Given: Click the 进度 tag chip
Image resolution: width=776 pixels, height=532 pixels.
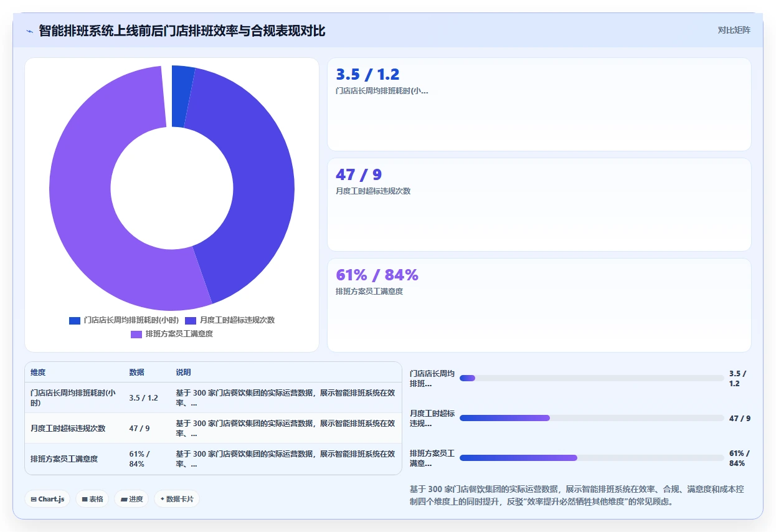Looking at the screenshot, I should click(x=131, y=499).
